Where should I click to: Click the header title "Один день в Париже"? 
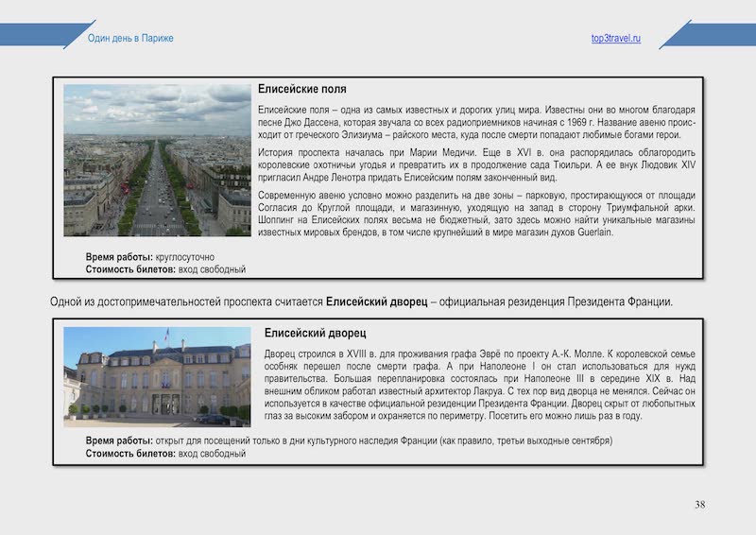coord(130,38)
